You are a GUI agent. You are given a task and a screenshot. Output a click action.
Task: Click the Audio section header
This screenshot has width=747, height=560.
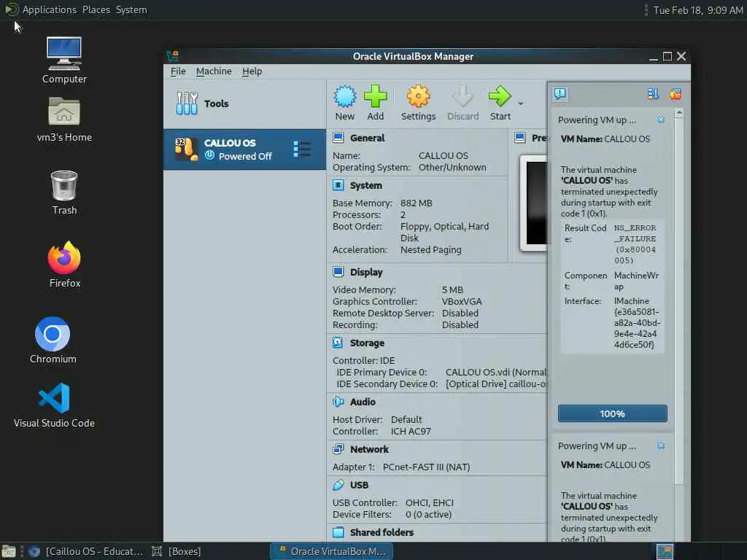click(363, 402)
